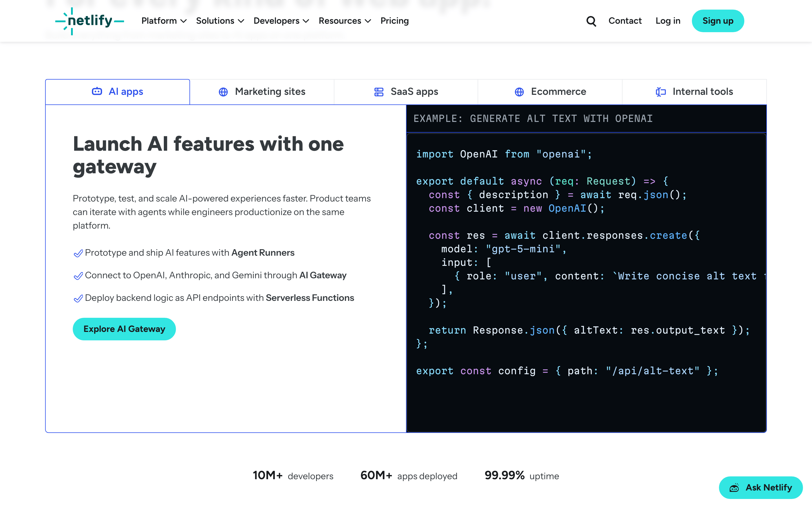
Task: Open the search magnifier icon
Action: [591, 21]
